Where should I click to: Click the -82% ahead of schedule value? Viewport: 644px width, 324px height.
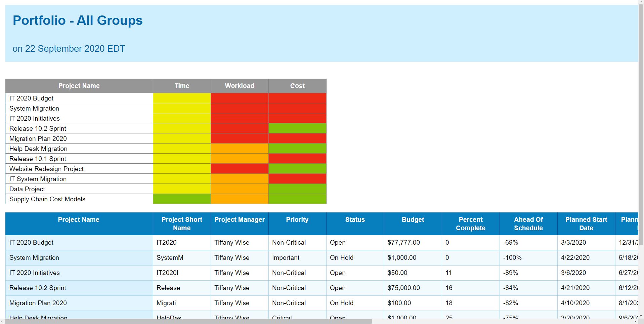pos(511,303)
